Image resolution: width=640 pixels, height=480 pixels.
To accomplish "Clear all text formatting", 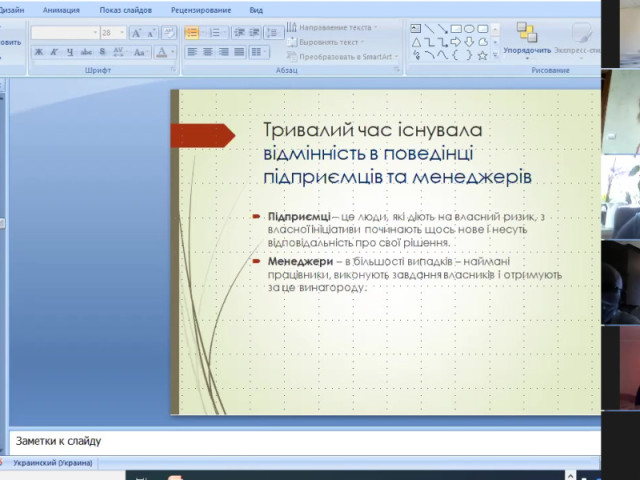I will tap(169, 33).
